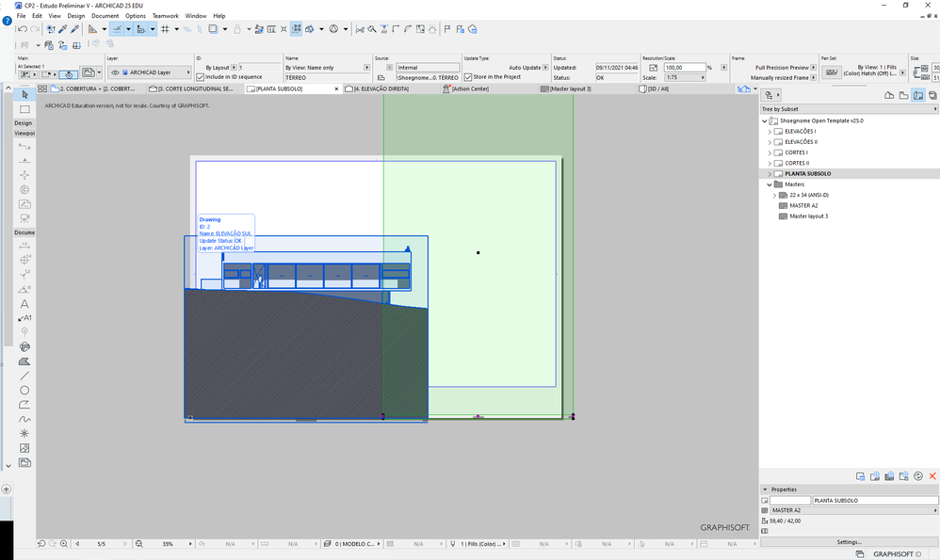Select Master layout 3 in tree
The width and height of the screenshot is (940, 560).
click(x=808, y=216)
